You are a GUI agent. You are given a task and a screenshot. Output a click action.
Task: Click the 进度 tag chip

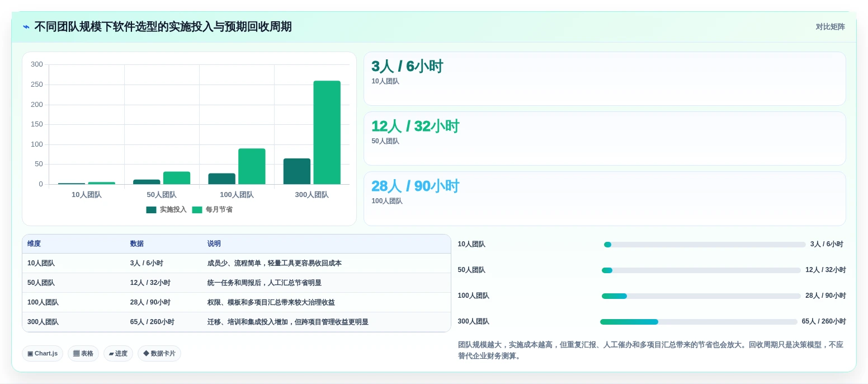[x=118, y=354]
